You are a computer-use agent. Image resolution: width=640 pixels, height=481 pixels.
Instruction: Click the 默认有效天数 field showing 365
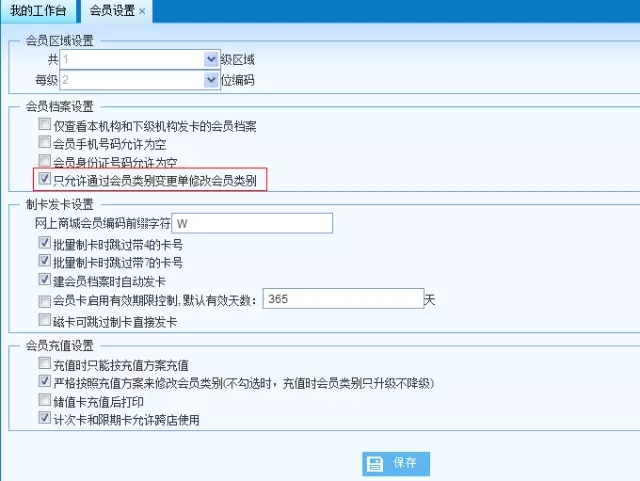343,299
